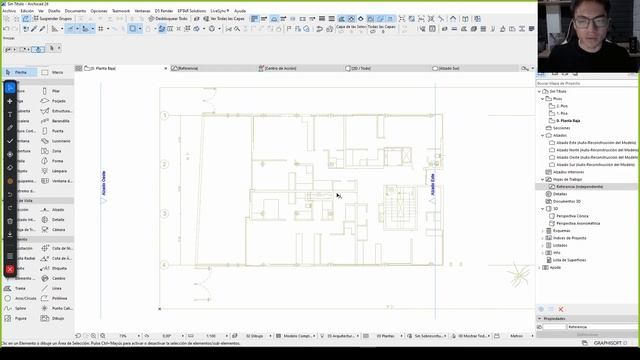Image resolution: width=640 pixels, height=360 pixels.
Task: Select the Flecha arrow tool
Action: (x=19, y=72)
